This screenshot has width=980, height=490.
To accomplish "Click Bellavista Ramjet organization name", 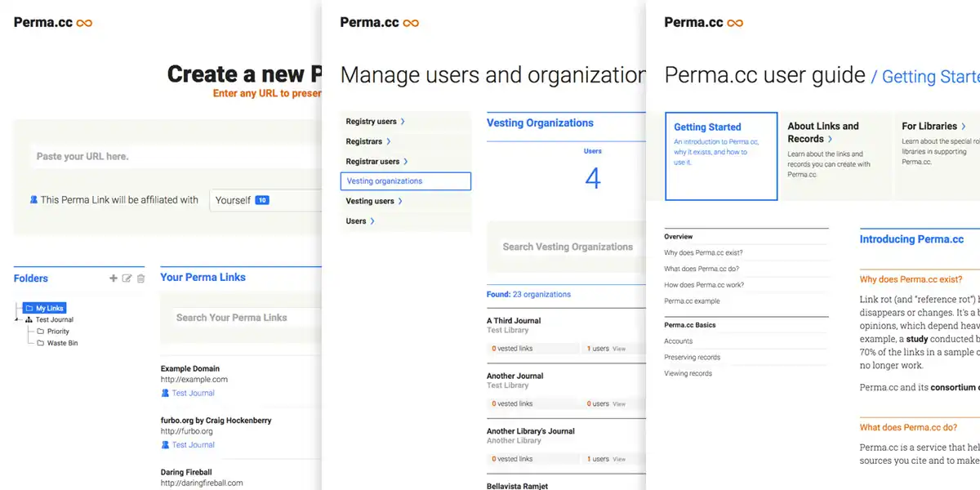I will click(518, 486).
